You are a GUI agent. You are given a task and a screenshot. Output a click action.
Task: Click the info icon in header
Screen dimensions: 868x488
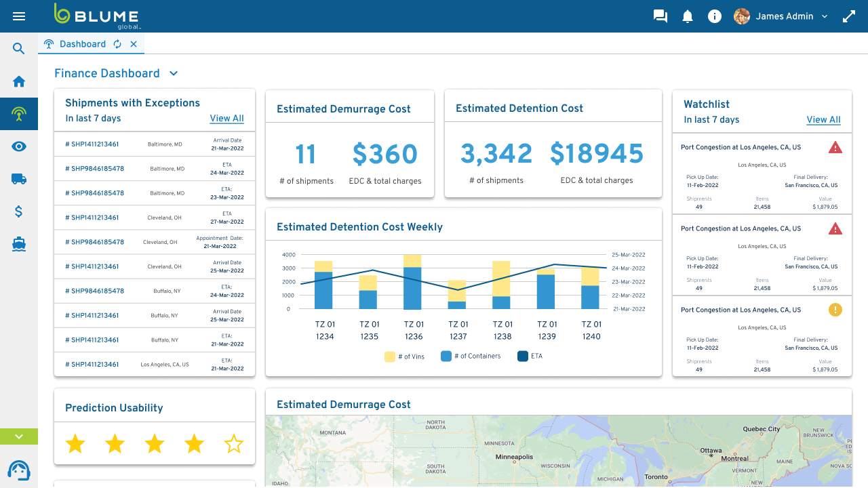coord(715,16)
